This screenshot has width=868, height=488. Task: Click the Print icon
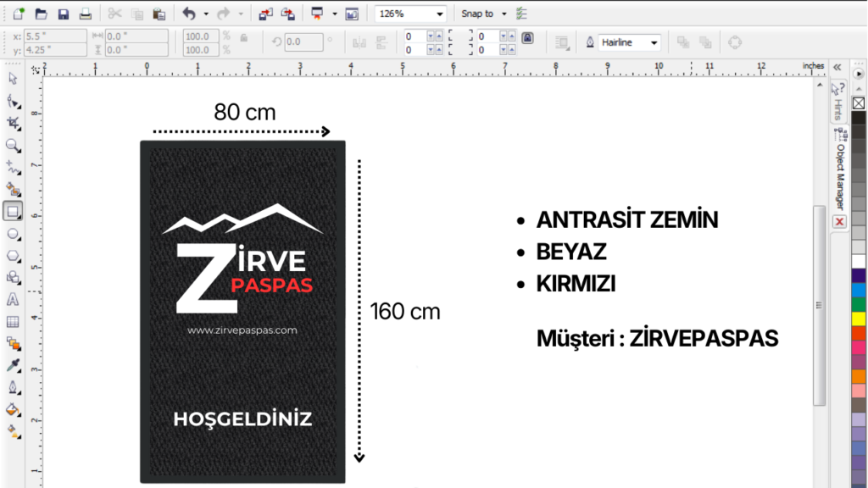click(x=85, y=14)
